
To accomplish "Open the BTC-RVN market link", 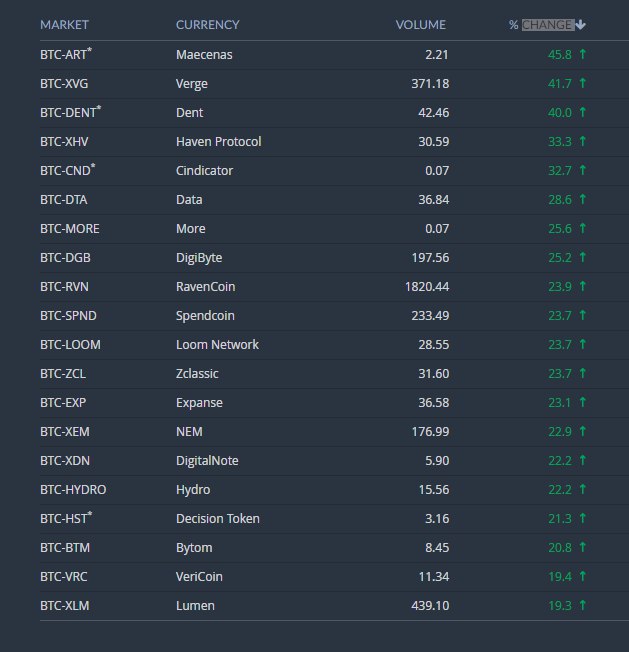I will click(x=64, y=286).
